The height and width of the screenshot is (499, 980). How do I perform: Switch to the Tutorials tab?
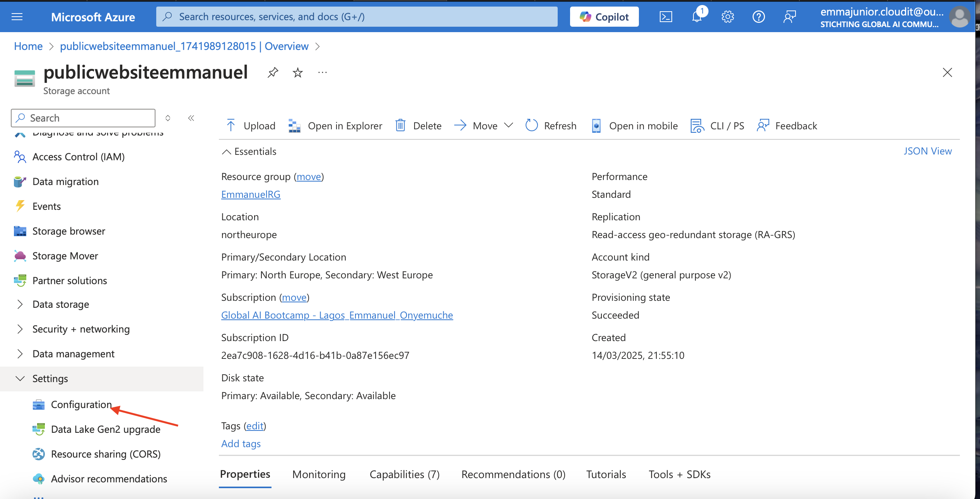click(606, 474)
